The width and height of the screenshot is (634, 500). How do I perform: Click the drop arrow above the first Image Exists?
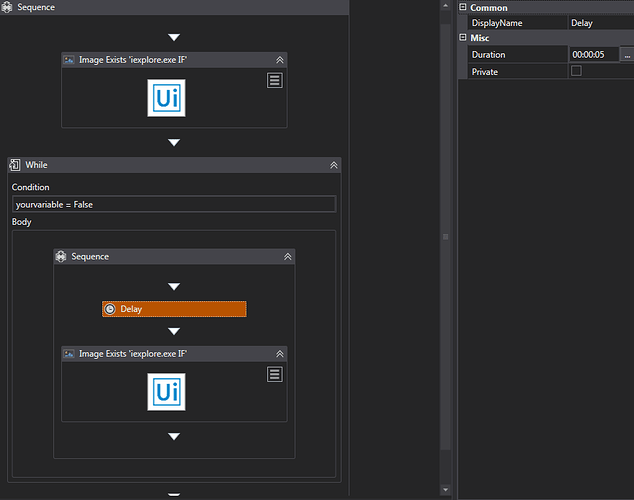coord(174,37)
